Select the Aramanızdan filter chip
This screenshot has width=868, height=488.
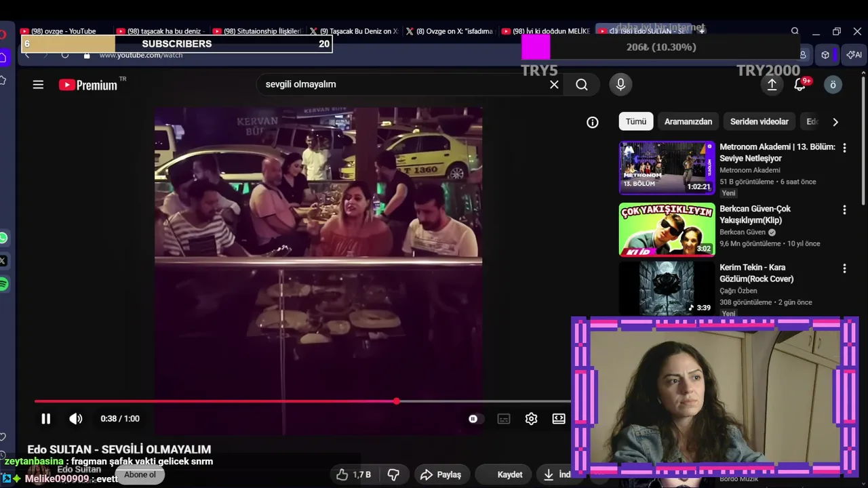coord(688,121)
